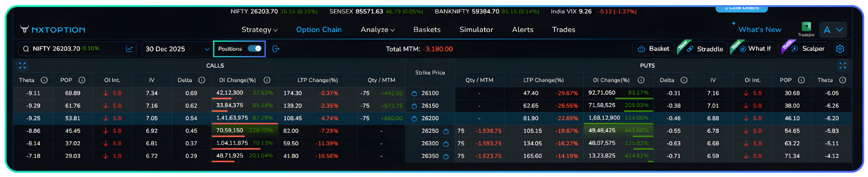Screen dimensions: 868x177
Task: Open the Simulator page
Action: pos(476,30)
